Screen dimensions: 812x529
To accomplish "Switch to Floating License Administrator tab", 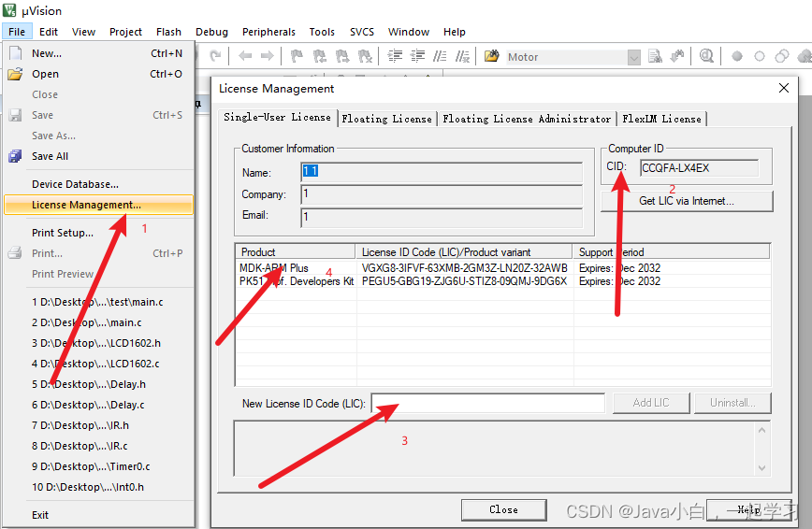I will pos(527,119).
